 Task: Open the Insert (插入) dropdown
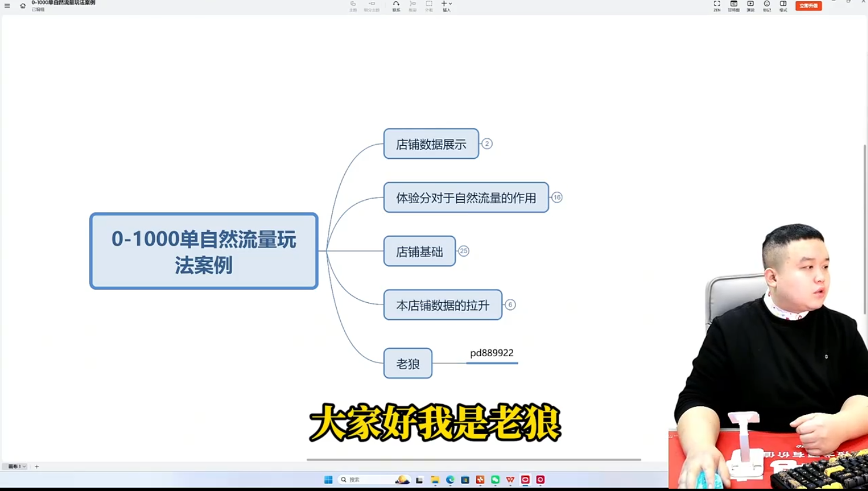(446, 6)
